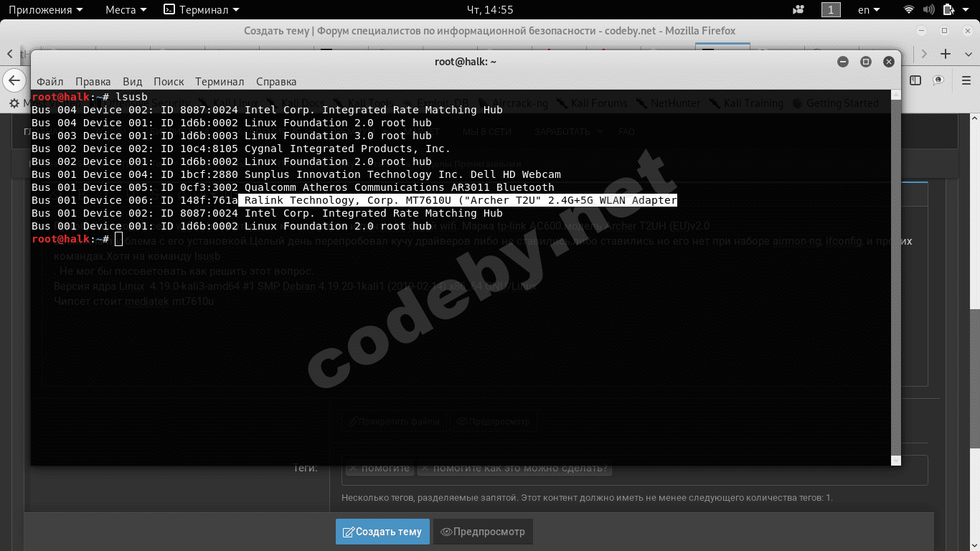
Task: Click the battery status icon
Action: click(948, 10)
